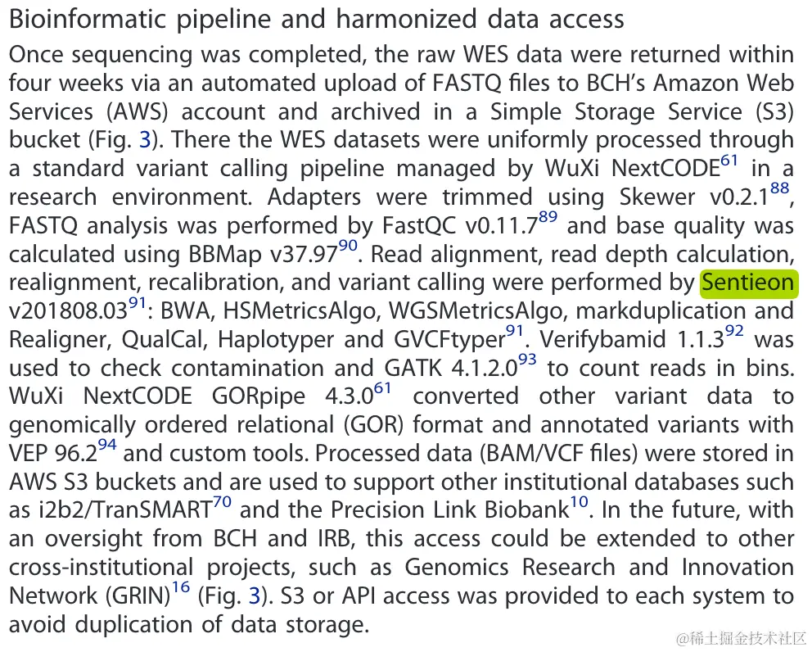Open citation 61 after GORpipe 4.3.0
Image resolution: width=812 pixels, height=652 pixels.
(382, 387)
